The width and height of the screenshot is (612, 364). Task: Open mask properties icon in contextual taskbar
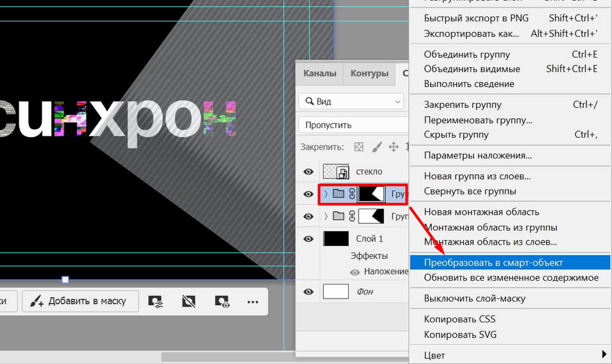(155, 301)
